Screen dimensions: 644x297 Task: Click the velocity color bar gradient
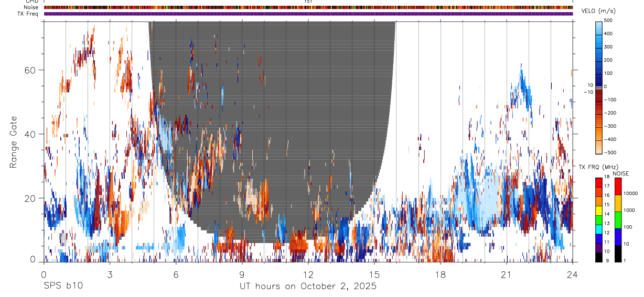pyautogui.click(x=599, y=87)
